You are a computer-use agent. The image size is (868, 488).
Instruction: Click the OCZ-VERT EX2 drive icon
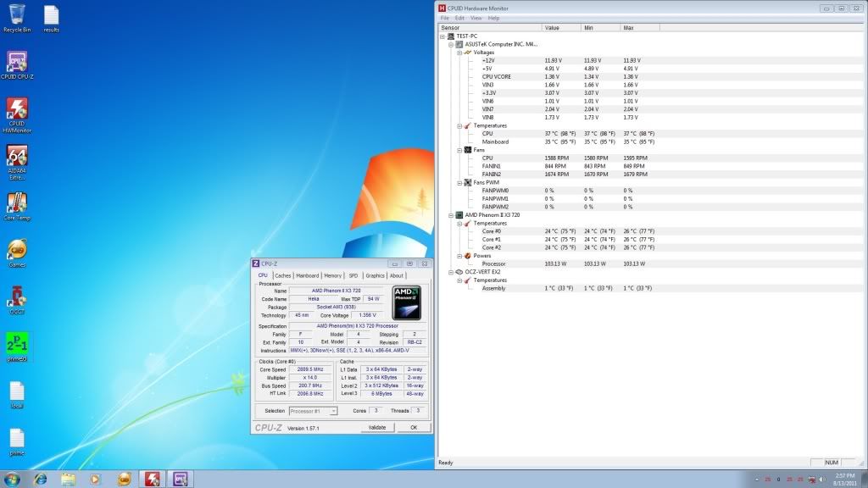pos(459,272)
